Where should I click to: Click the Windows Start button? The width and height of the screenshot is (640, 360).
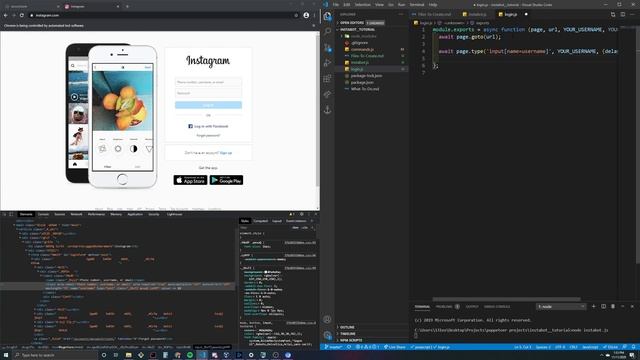coord(7,355)
